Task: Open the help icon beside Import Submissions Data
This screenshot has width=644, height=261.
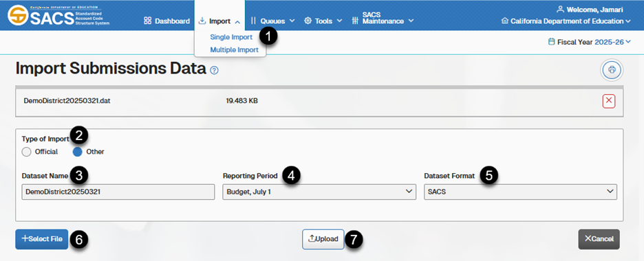Action: (214, 71)
